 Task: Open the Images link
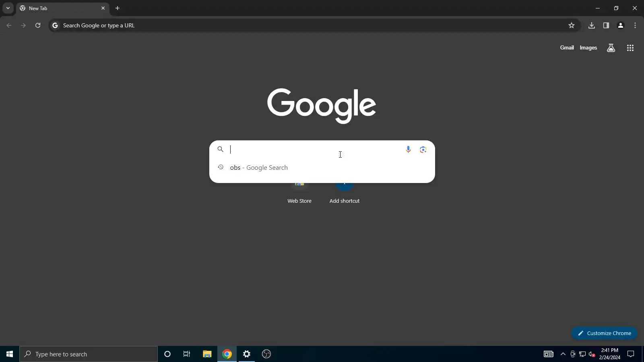tap(588, 48)
